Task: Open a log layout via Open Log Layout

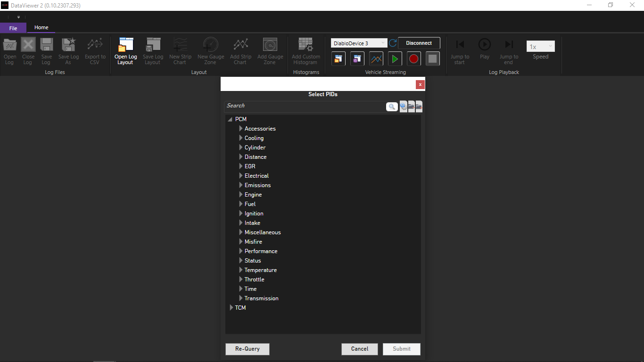Action: (x=126, y=51)
